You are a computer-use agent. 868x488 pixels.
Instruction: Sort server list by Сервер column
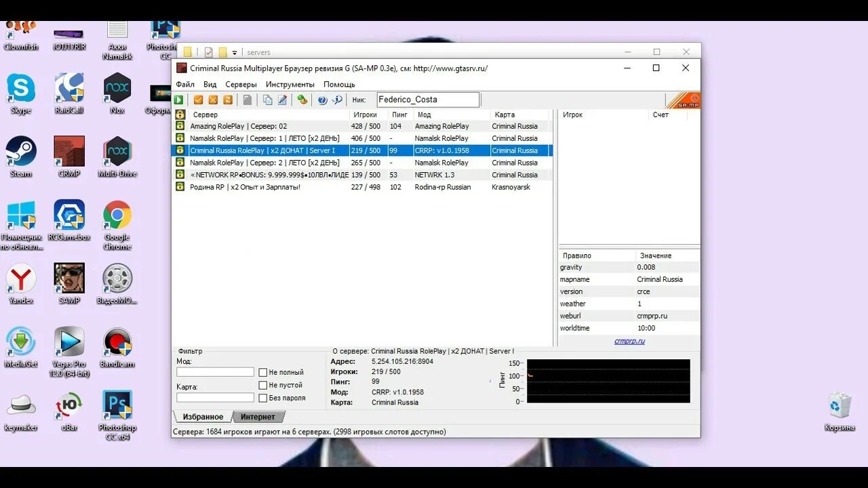pyautogui.click(x=269, y=115)
